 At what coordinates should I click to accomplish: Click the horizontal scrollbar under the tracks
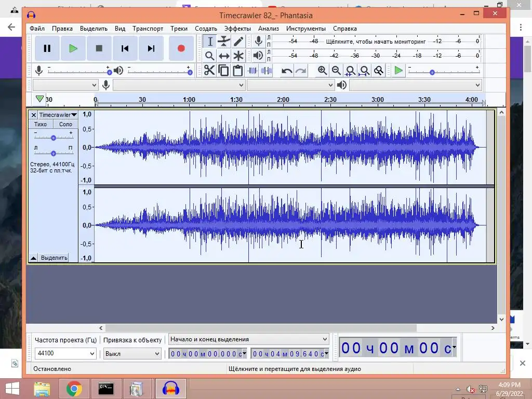coord(261,328)
